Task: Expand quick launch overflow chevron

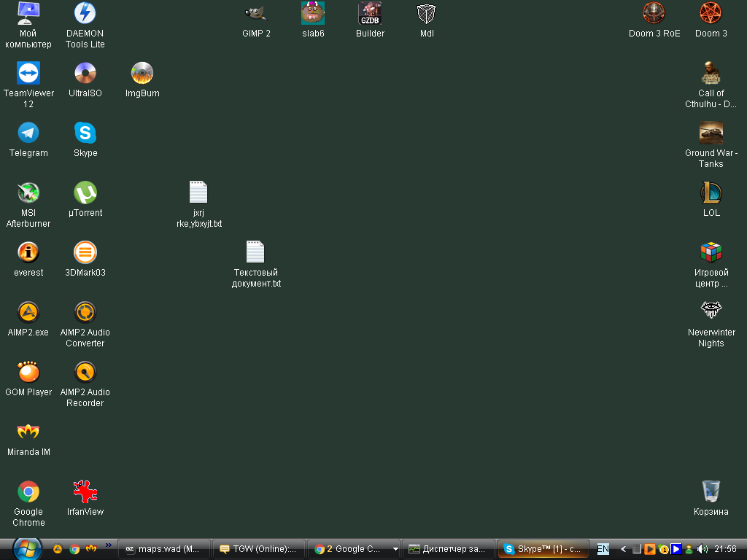Action: pyautogui.click(x=109, y=545)
